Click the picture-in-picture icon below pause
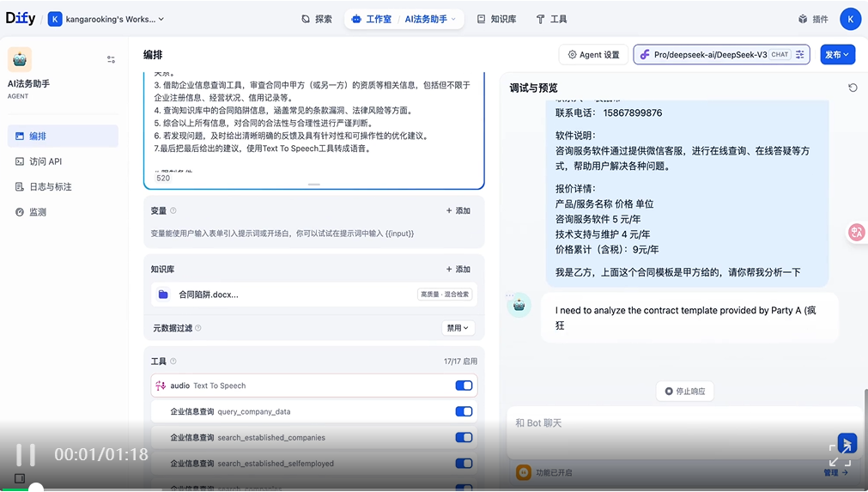868x492 pixels. coord(20,478)
